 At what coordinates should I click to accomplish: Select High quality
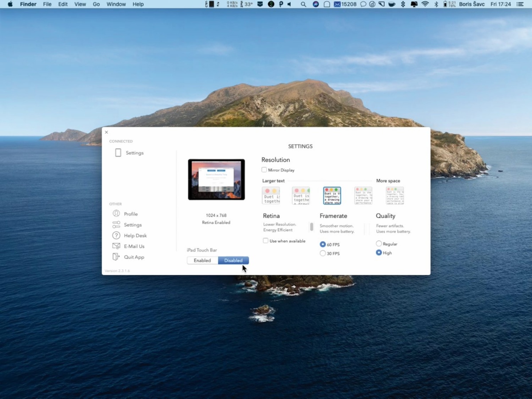[x=379, y=252]
